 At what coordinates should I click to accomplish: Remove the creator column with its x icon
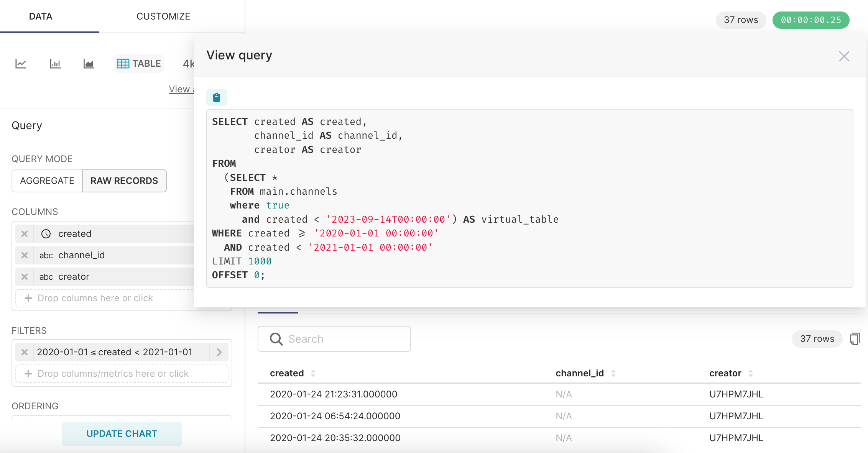click(24, 276)
